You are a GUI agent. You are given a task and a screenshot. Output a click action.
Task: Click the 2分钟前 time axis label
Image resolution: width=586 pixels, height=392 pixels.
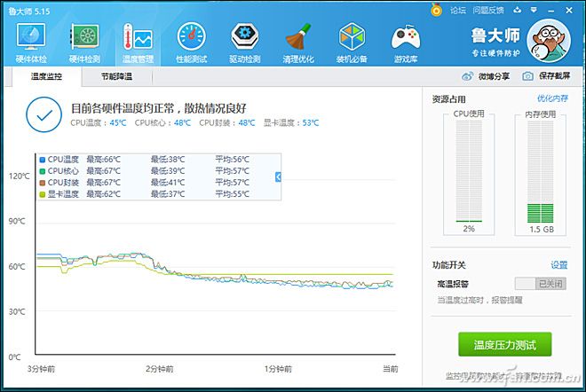pyautogui.click(x=160, y=369)
